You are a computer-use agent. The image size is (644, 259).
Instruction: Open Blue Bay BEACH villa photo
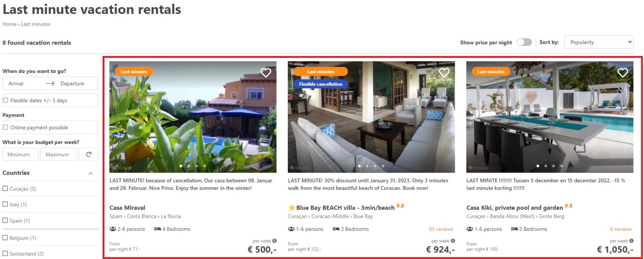371,117
